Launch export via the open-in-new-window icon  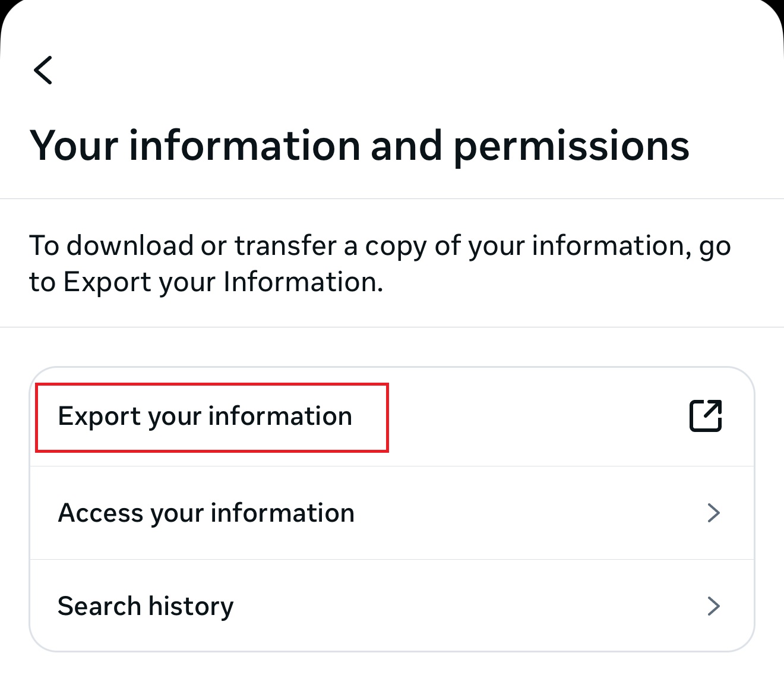pyautogui.click(x=706, y=415)
